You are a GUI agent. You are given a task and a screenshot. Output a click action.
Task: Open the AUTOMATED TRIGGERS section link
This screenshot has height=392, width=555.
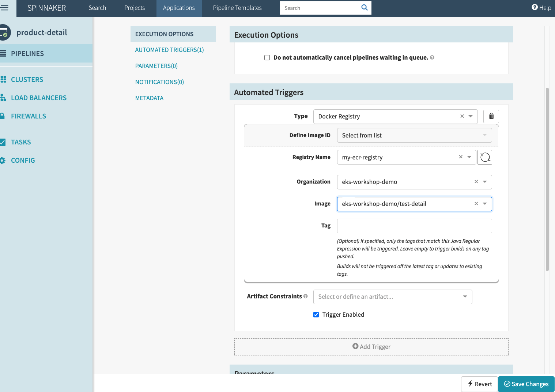(169, 50)
